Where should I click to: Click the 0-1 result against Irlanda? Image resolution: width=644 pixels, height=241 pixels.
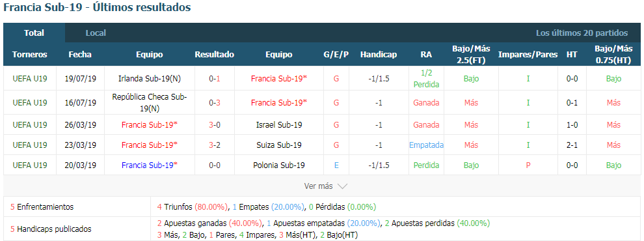tap(215, 78)
